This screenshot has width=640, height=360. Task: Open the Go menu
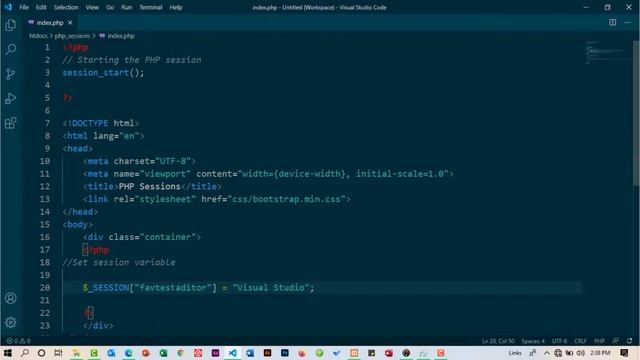(110, 7)
